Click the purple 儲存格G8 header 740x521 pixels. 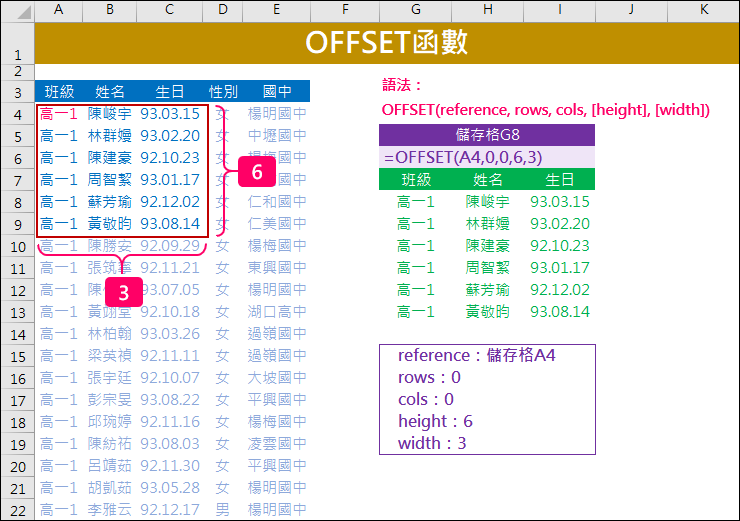click(x=487, y=135)
